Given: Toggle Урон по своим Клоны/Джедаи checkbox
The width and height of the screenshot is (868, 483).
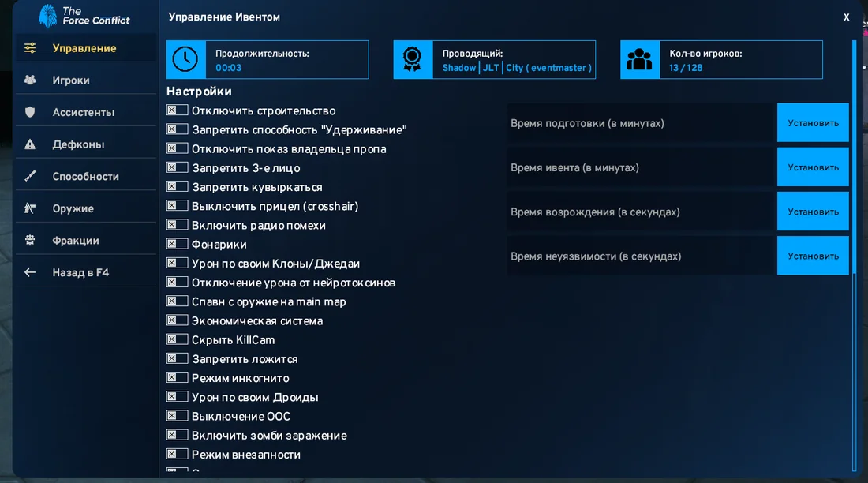Looking at the screenshot, I should (177, 263).
